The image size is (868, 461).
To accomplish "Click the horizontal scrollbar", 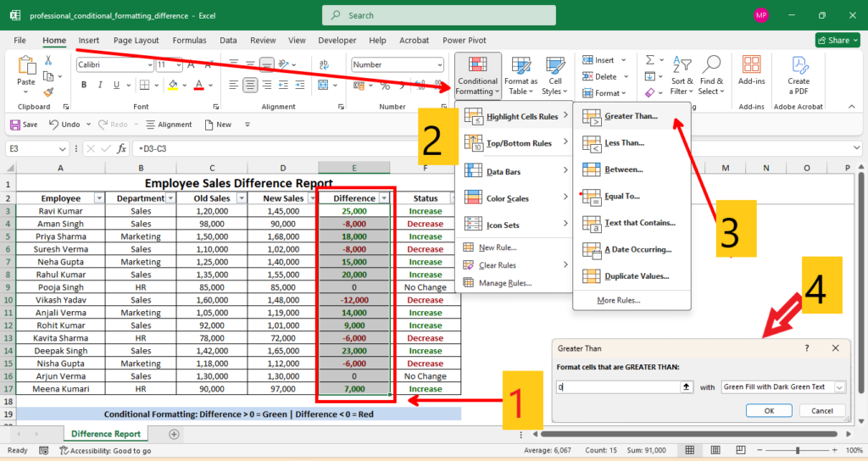I will [688, 434].
